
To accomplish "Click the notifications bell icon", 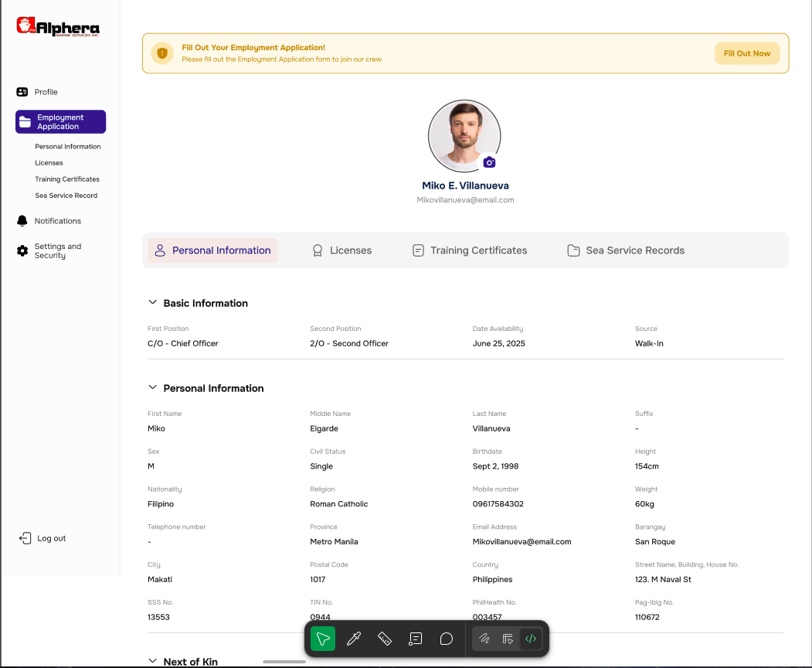I will click(x=22, y=221).
